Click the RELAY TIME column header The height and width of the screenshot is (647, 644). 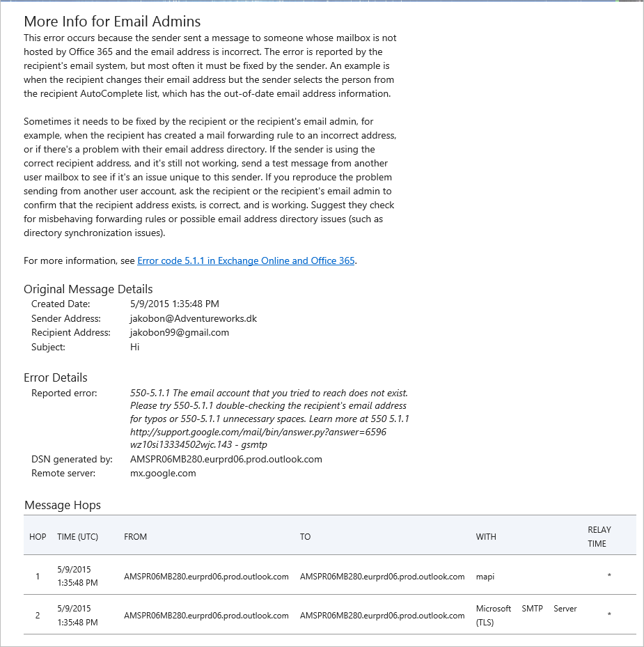[599, 536]
